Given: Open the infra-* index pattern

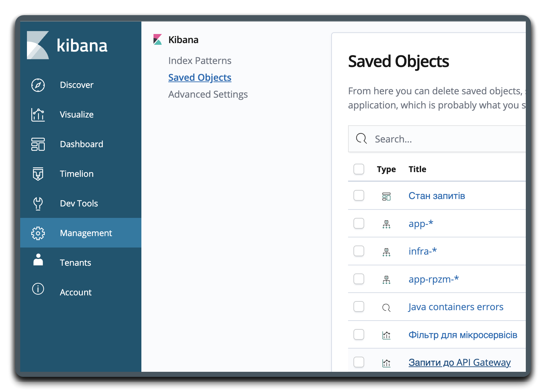Looking at the screenshot, I should click(422, 251).
